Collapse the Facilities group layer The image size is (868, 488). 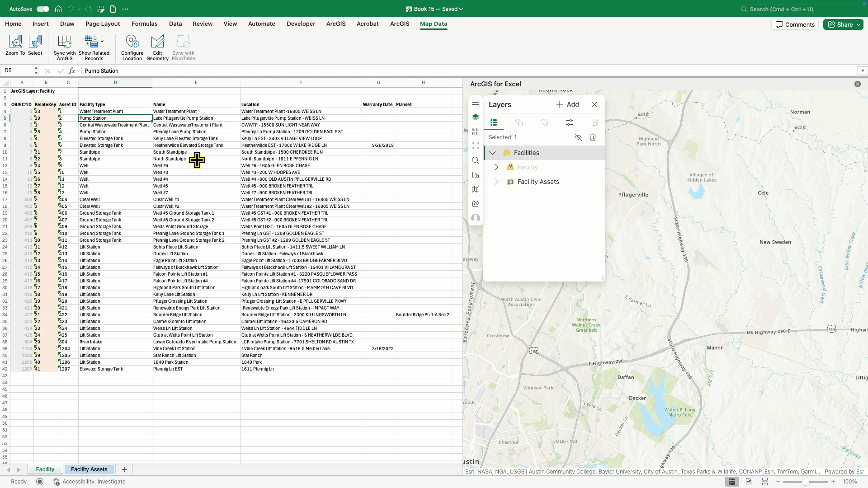[x=492, y=153]
